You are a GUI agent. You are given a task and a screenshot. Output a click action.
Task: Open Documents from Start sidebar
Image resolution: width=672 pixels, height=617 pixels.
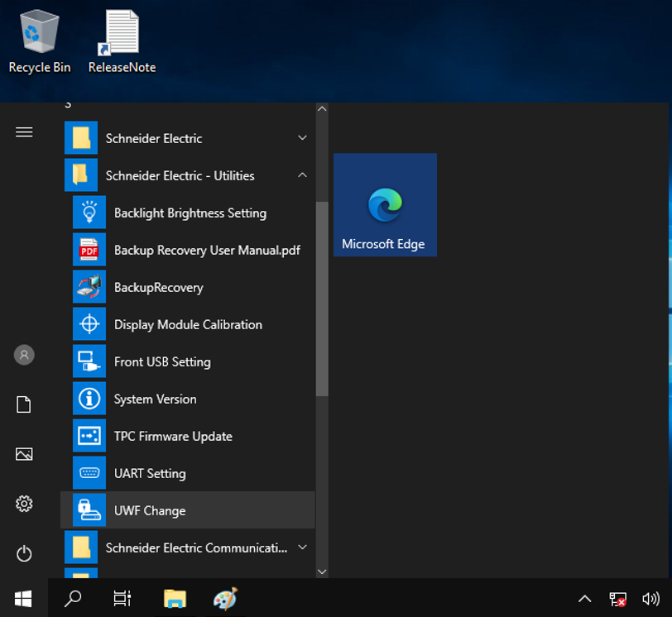tap(24, 404)
